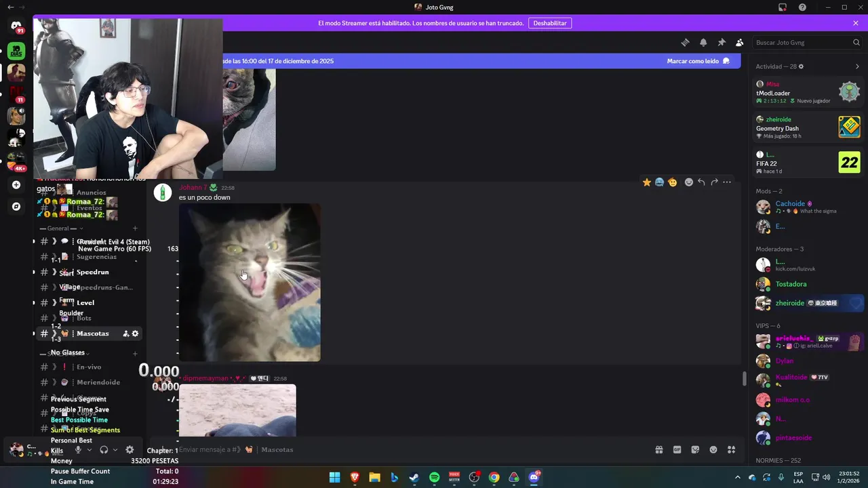
Task: Add a channel to General category
Action: [x=135, y=228]
